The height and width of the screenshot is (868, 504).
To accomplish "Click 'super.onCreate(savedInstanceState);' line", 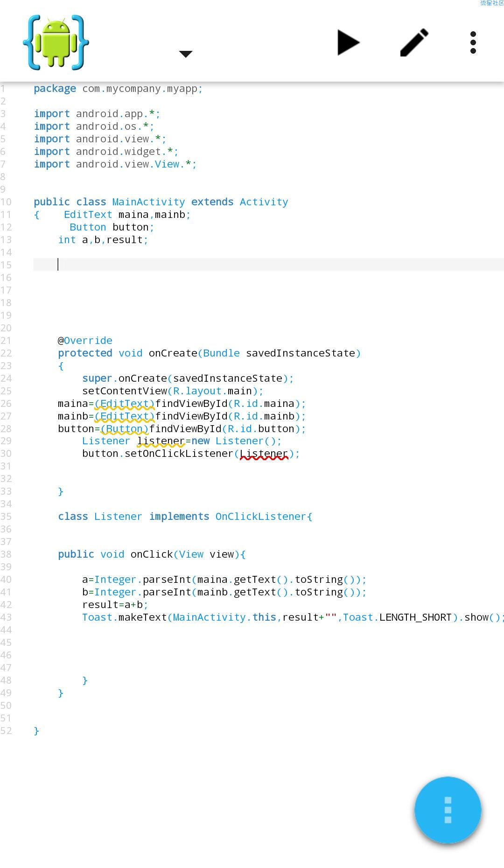I will coord(188,378).
